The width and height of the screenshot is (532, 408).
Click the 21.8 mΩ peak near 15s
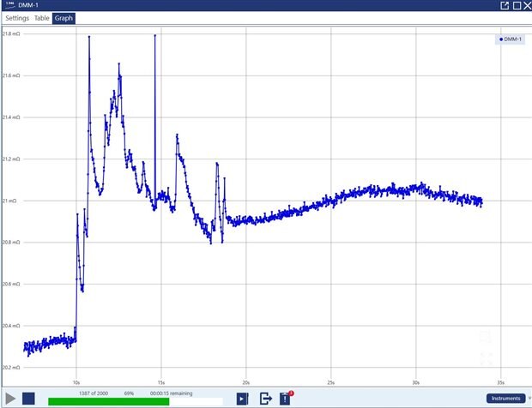click(x=154, y=36)
